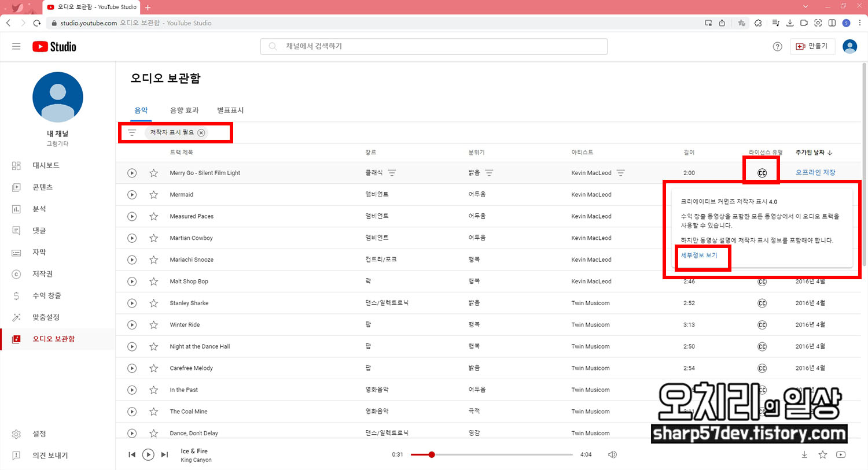Screen dimensions: 868x470
Task: Filter by 밝음 mood icon in first row
Action: tap(489, 173)
